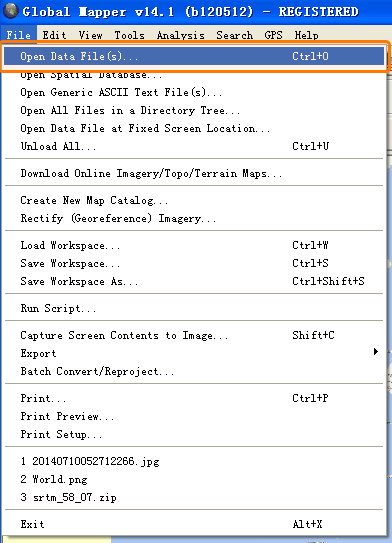This screenshot has width=392, height=543.
Task: Open the Help menu
Action: tap(306, 35)
